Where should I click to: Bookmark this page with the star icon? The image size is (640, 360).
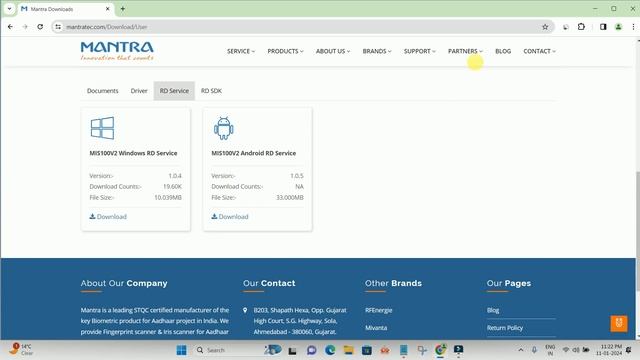pyautogui.click(x=545, y=27)
